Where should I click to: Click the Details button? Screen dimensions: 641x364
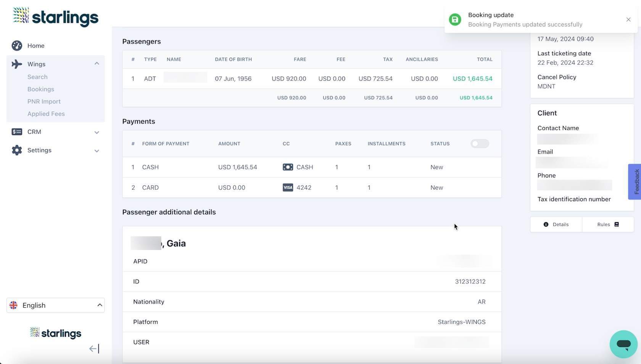(x=556, y=224)
